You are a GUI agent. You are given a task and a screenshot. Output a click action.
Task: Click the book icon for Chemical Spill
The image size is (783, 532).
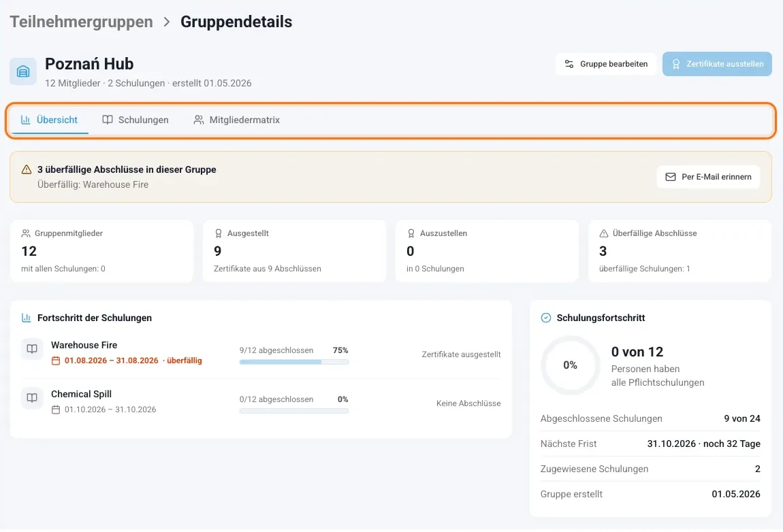click(32, 398)
